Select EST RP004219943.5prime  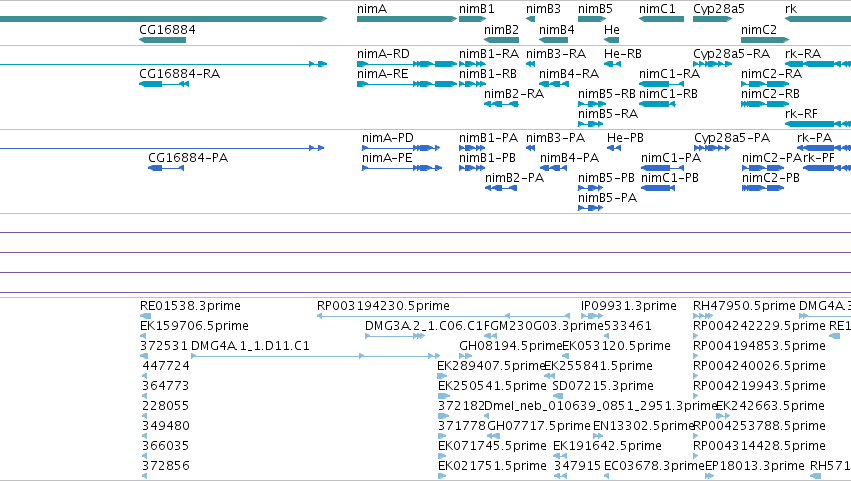pyautogui.click(x=759, y=386)
